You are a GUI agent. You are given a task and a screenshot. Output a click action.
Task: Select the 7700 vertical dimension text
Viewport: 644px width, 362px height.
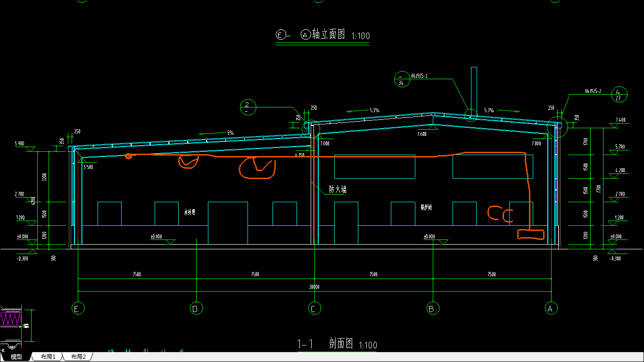click(599, 189)
